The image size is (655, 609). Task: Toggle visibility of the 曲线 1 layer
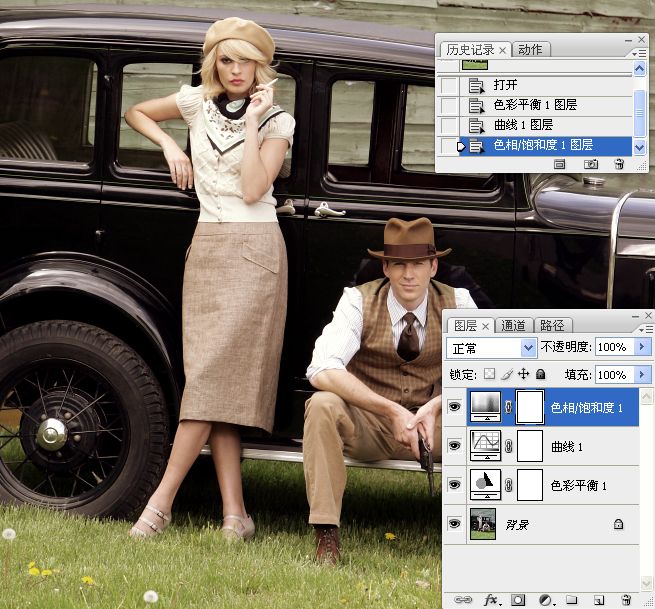click(455, 445)
